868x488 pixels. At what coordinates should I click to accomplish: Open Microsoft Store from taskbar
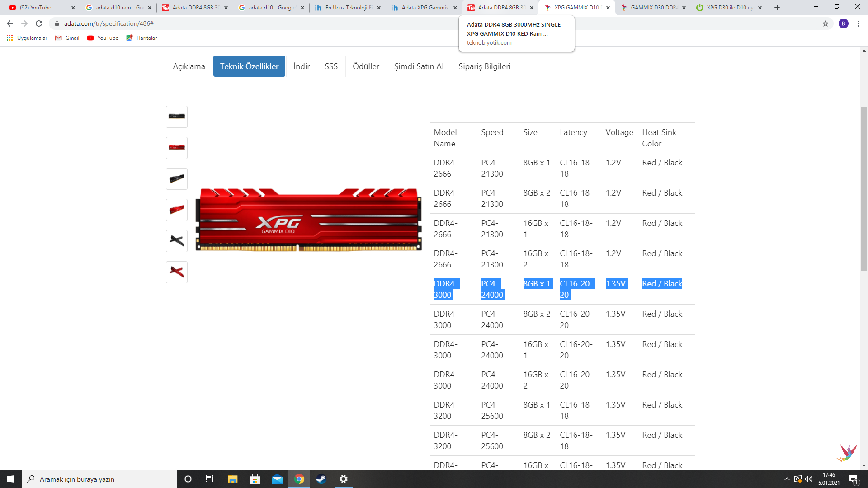point(255,479)
